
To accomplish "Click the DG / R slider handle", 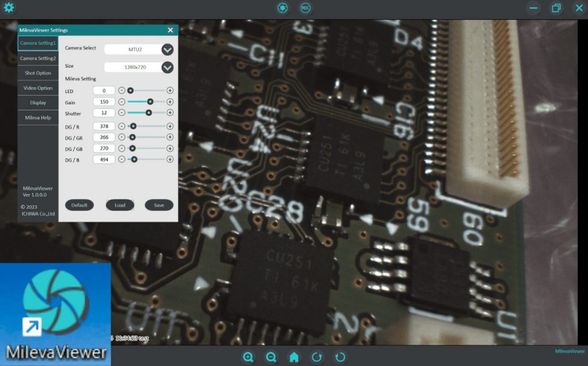I will coord(133,126).
